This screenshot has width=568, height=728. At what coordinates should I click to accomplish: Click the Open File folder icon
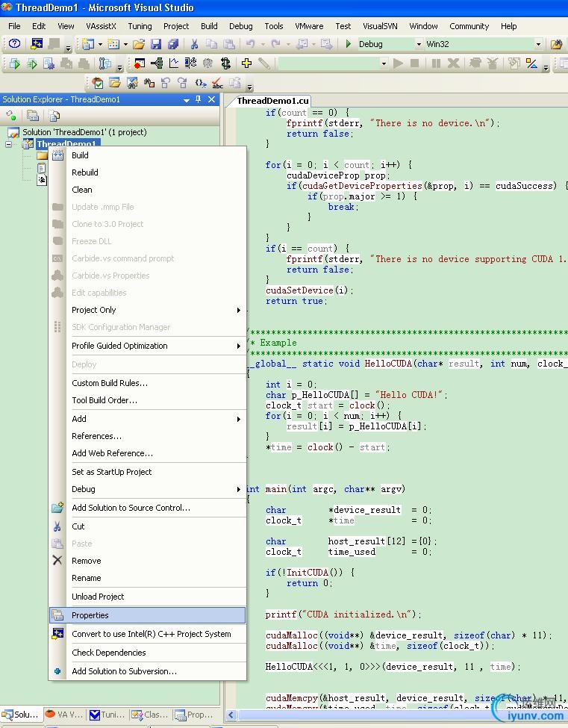point(138,44)
